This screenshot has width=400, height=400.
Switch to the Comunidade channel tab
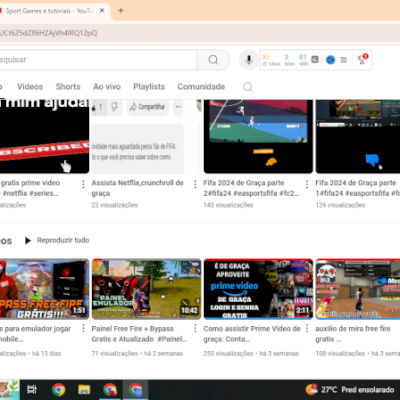click(201, 87)
